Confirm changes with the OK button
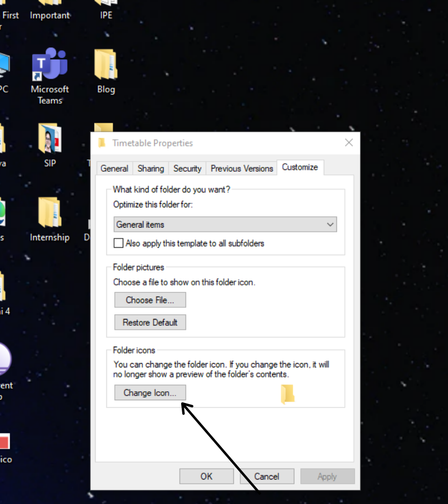Screen dimensions: 448x504 click(x=206, y=476)
